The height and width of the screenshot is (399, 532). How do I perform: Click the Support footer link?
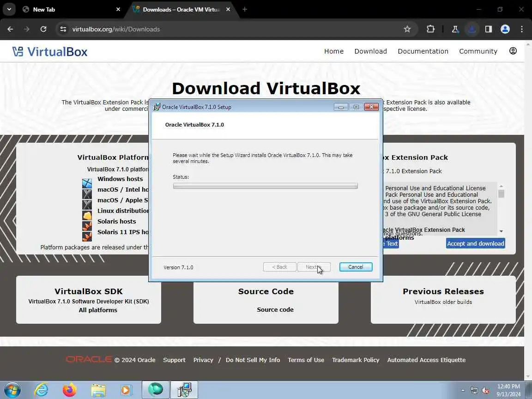174,360
